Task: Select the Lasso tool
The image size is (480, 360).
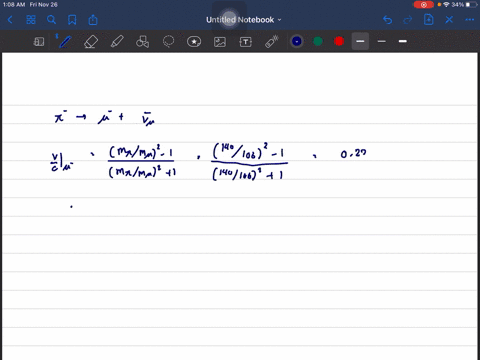Action: coord(168,42)
